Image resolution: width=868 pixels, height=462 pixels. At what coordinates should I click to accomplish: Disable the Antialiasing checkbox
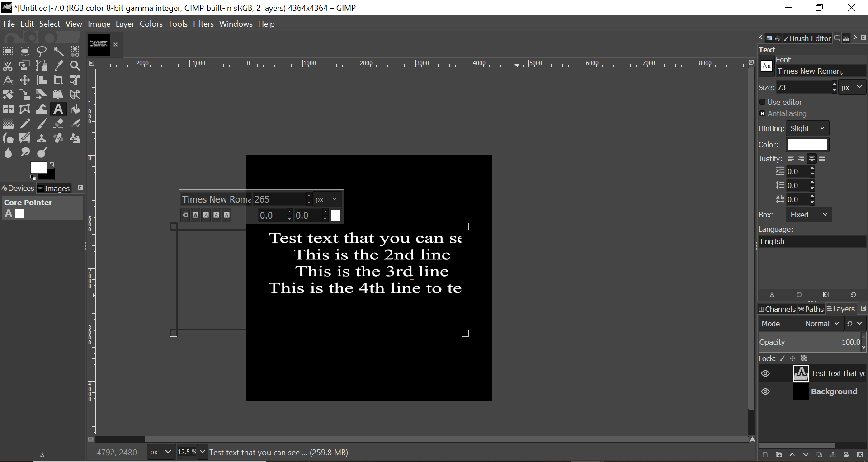tap(763, 114)
